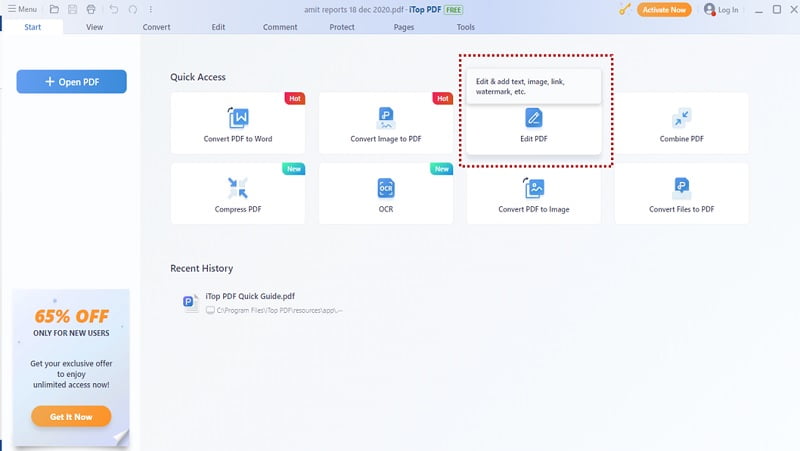Viewport: 800px width, 451px height.
Task: Open the Edit tab
Action: pyautogui.click(x=218, y=27)
